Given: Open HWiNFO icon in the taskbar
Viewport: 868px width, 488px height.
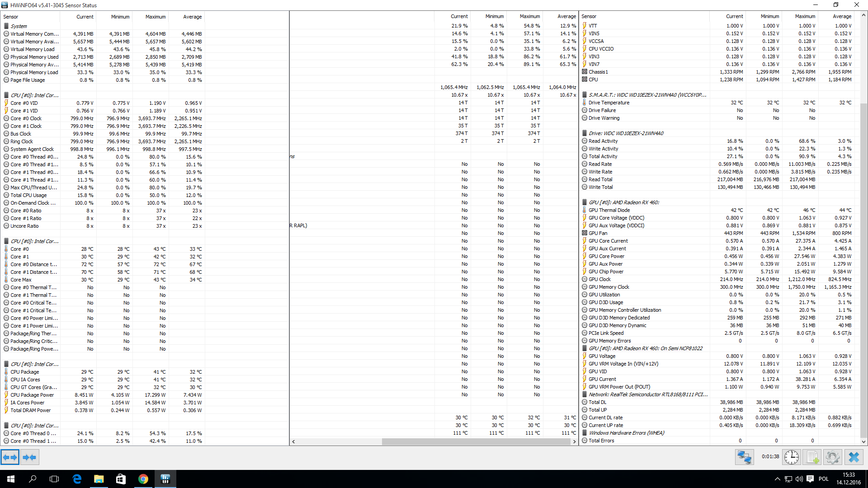Looking at the screenshot, I should [165, 479].
